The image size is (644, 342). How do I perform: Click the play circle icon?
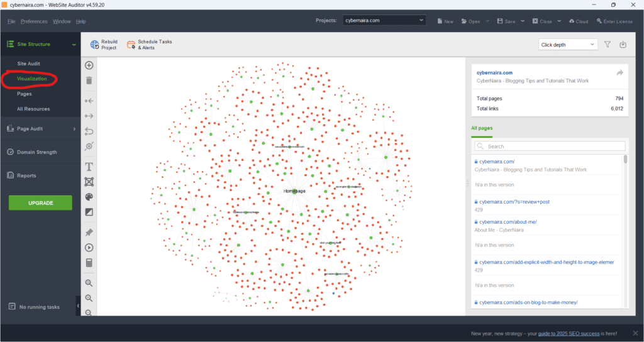[x=89, y=248]
